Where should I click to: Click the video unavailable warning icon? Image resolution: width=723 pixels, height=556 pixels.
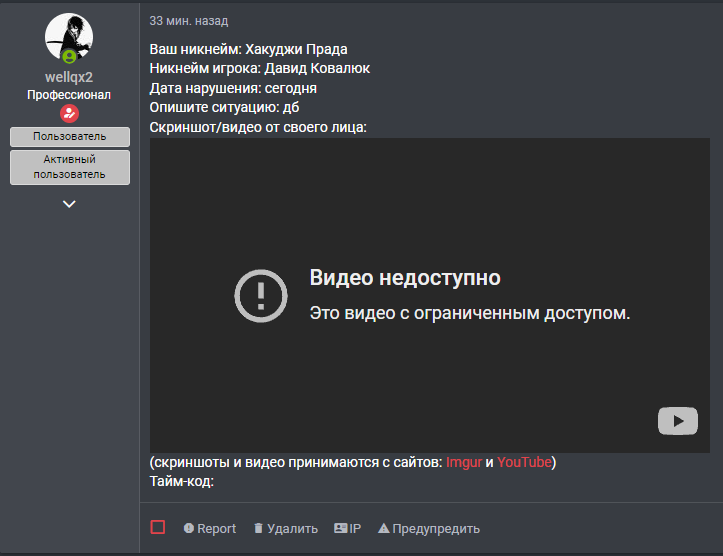[x=261, y=296]
